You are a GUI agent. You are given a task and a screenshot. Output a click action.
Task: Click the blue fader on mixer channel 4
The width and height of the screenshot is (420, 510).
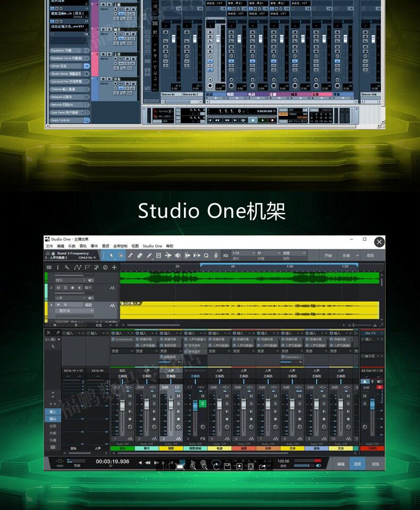click(195, 405)
